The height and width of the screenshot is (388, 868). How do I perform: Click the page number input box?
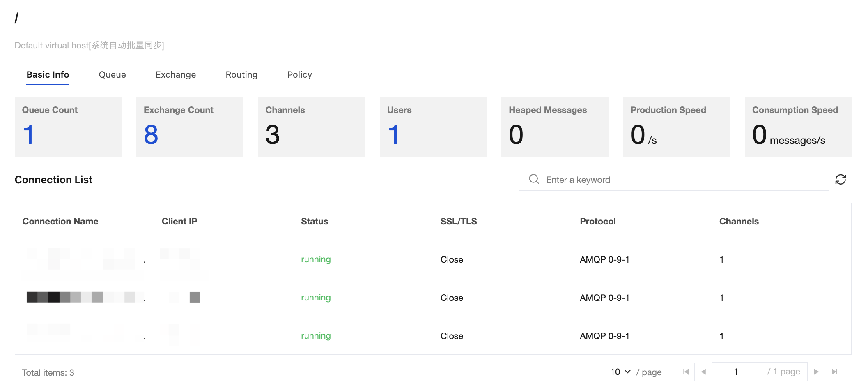pos(736,372)
